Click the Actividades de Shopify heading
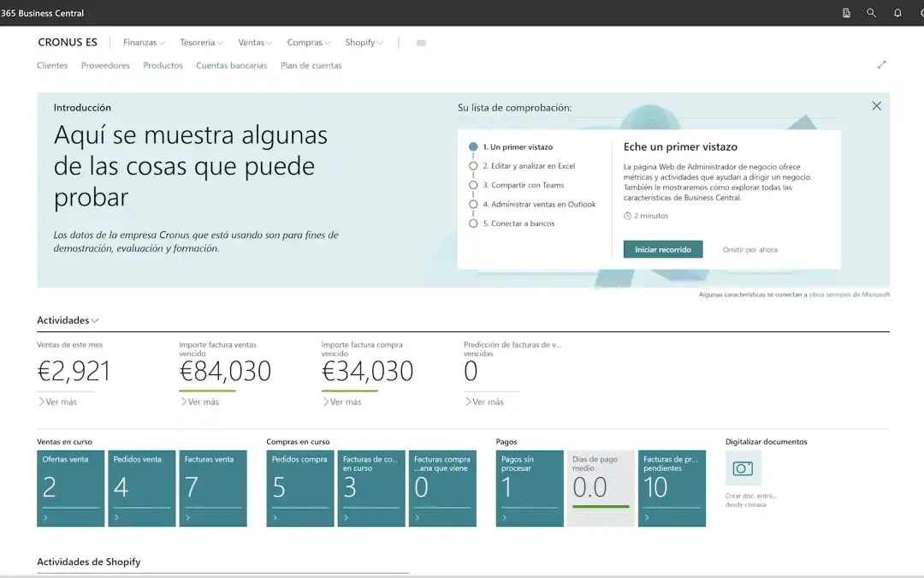924x578 pixels. tap(88, 562)
